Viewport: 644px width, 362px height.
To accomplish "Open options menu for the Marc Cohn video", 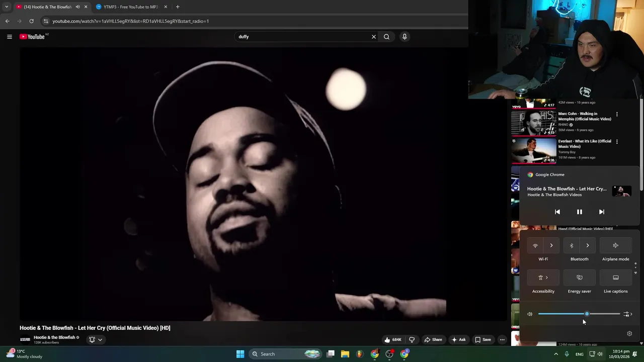I will (x=617, y=114).
